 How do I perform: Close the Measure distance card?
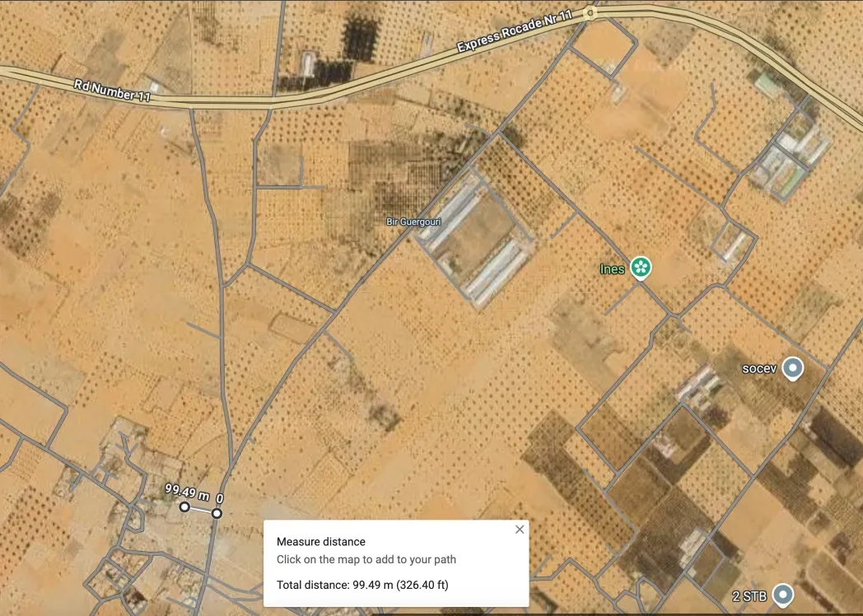(520, 530)
